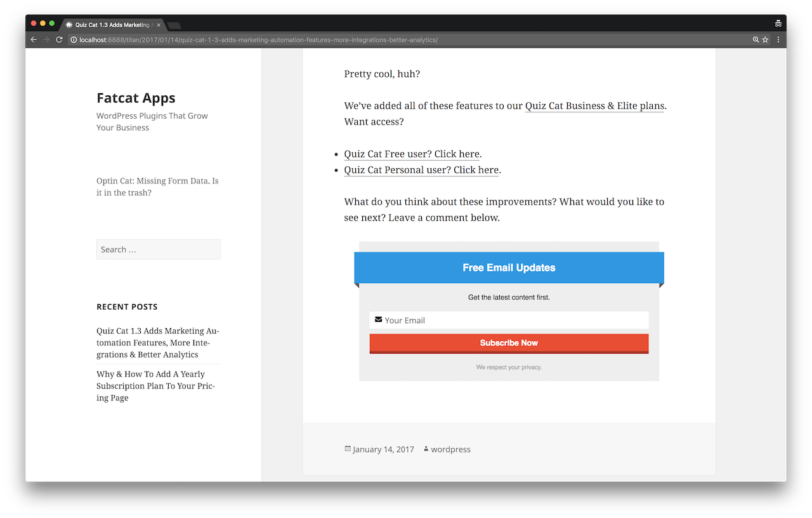Screen dimensions: 812x518
Task: Focus the sidebar Search field
Action: point(158,249)
